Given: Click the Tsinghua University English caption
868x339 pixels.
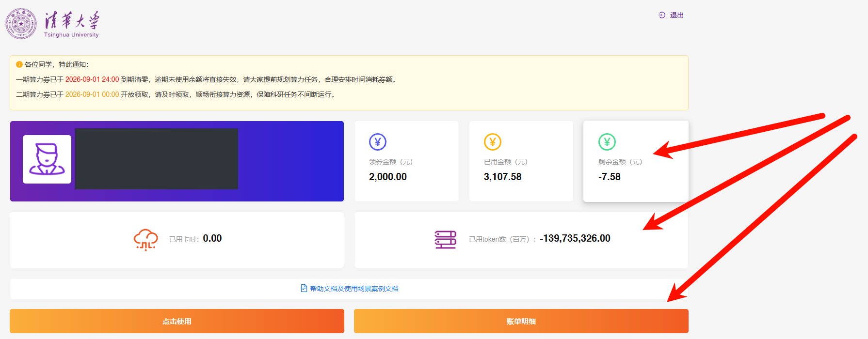Looking at the screenshot, I should (x=71, y=35).
